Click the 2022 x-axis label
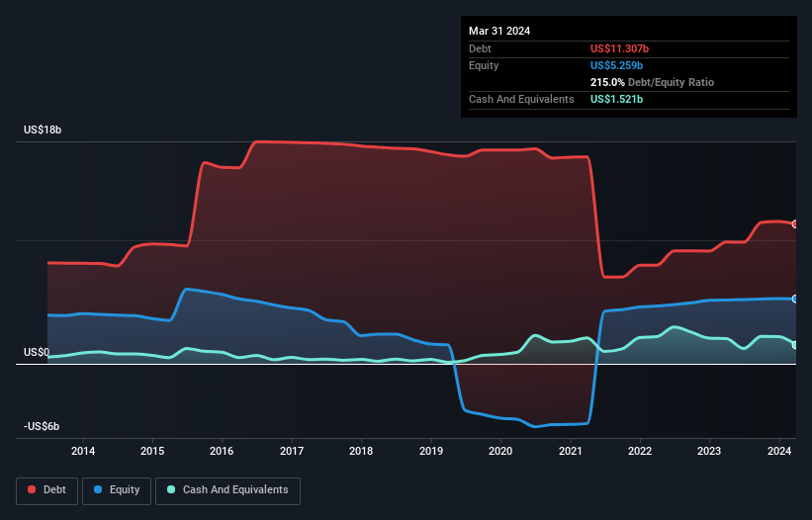 [640, 451]
